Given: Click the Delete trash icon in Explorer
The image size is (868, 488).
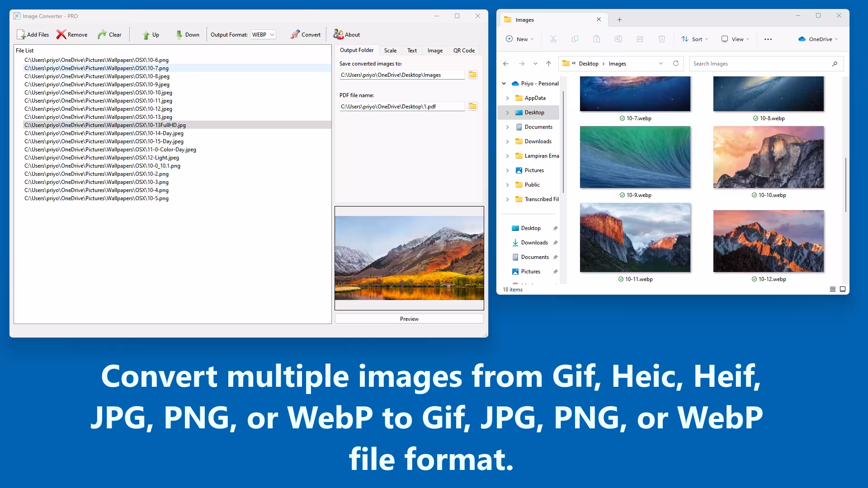Looking at the screenshot, I should click(662, 39).
